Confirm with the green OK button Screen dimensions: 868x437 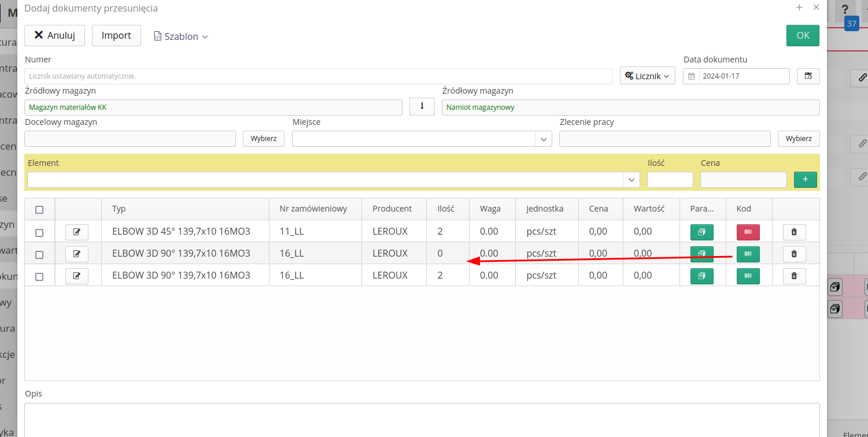tap(803, 35)
